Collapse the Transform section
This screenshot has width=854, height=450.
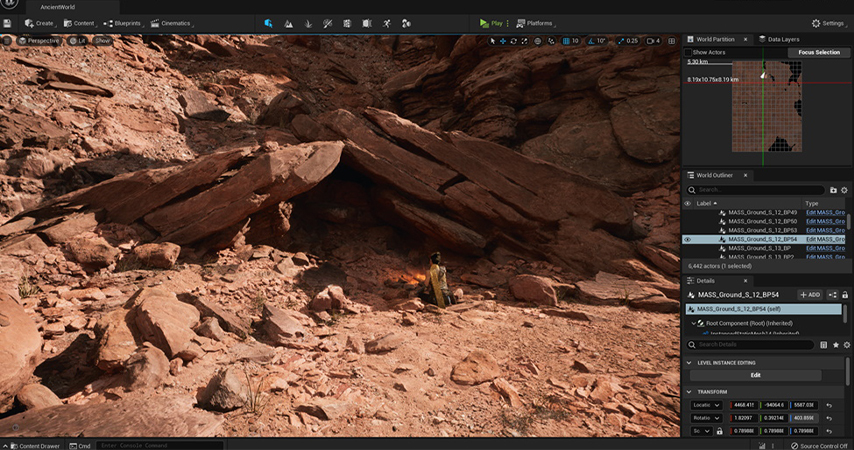(x=689, y=392)
